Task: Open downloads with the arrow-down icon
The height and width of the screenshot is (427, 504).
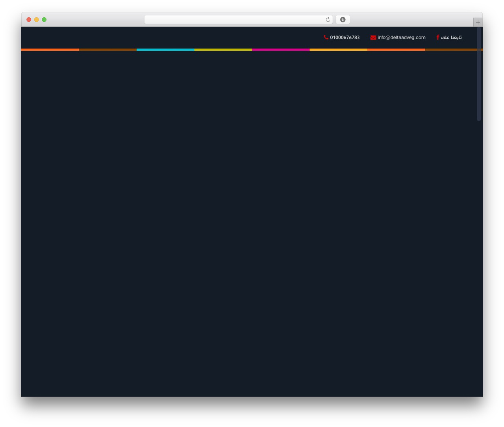Action: 343,20
